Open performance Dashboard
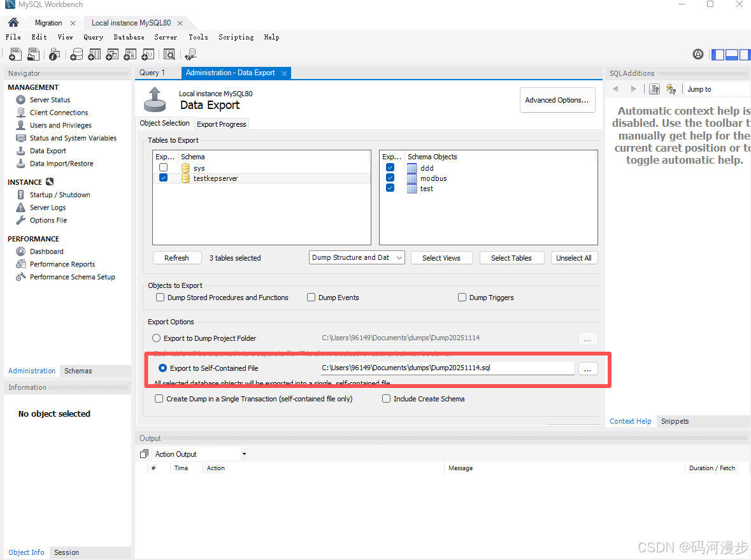 pos(46,252)
